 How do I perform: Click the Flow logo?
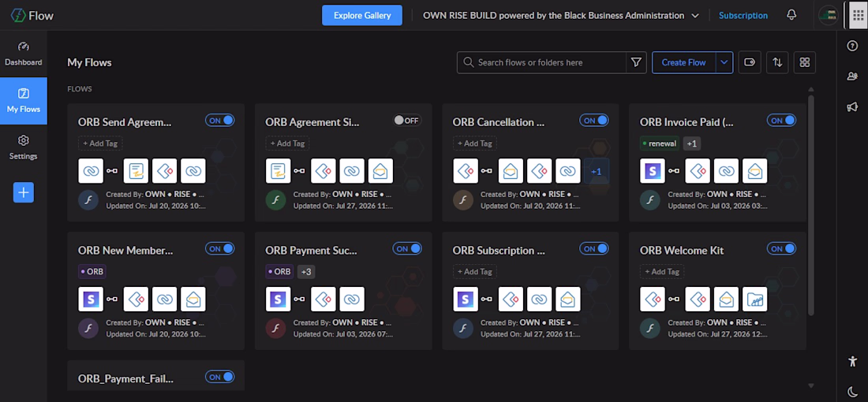pyautogui.click(x=32, y=16)
